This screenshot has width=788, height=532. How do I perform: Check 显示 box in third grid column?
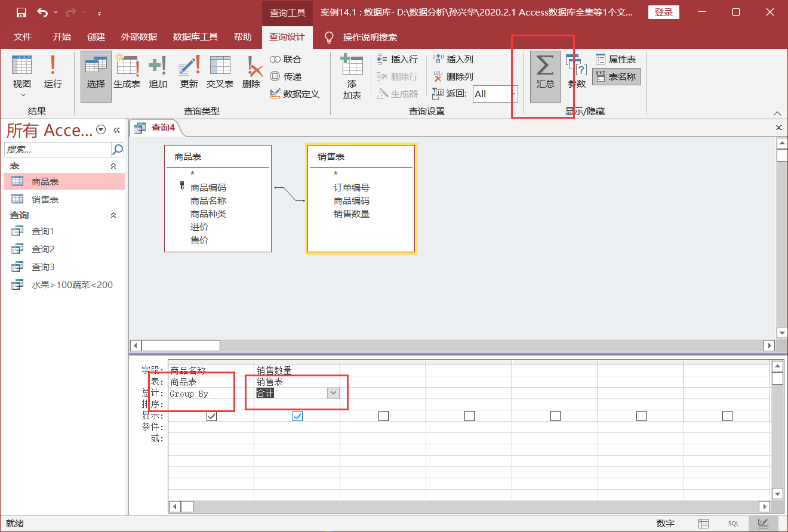[x=383, y=416]
